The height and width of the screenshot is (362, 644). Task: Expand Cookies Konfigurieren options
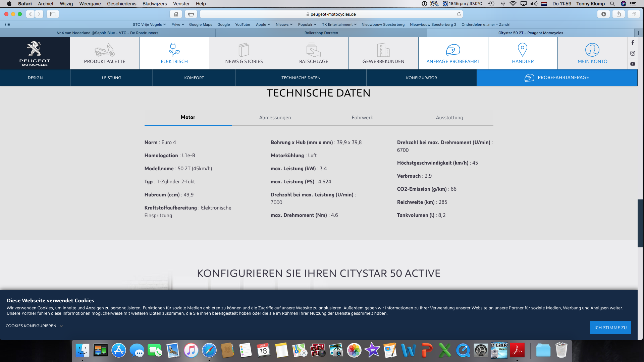[x=34, y=326]
